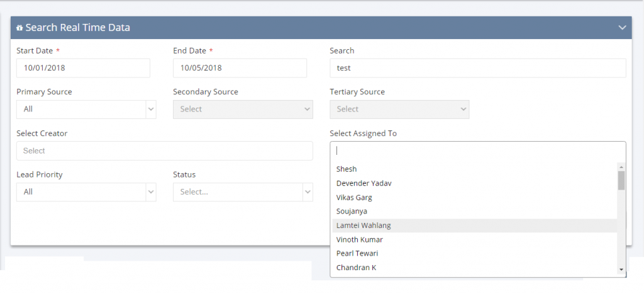The height and width of the screenshot is (294, 644).
Task: Click the assignee list scrollbar thumb
Action: pyautogui.click(x=621, y=181)
